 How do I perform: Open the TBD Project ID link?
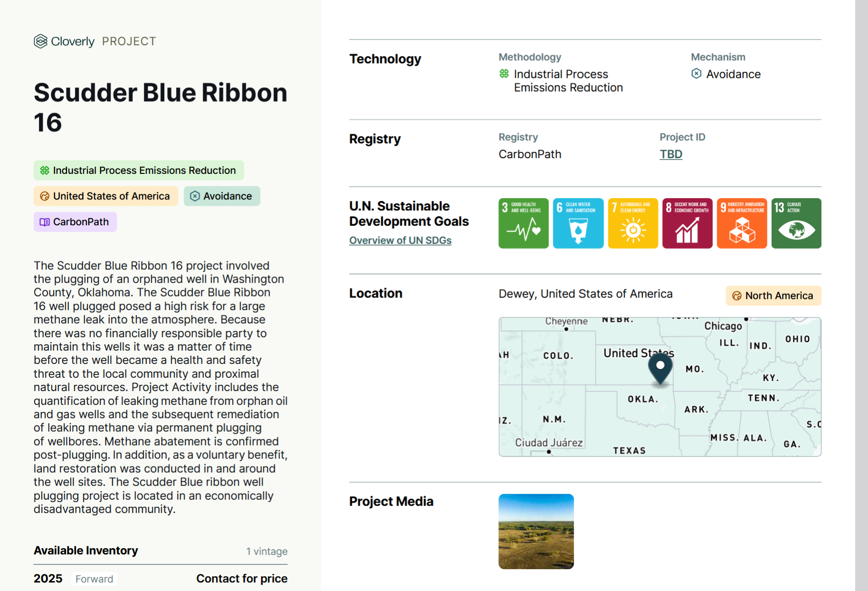pos(671,154)
